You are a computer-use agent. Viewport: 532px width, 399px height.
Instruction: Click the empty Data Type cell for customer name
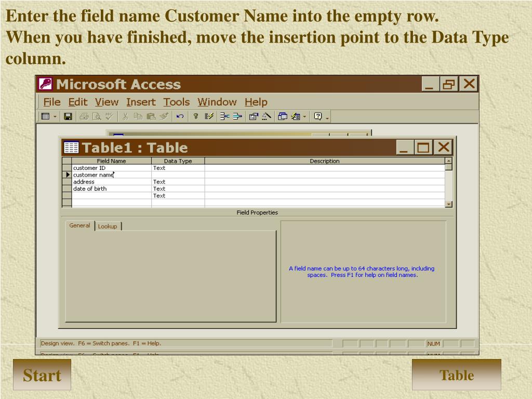pyautogui.click(x=178, y=175)
